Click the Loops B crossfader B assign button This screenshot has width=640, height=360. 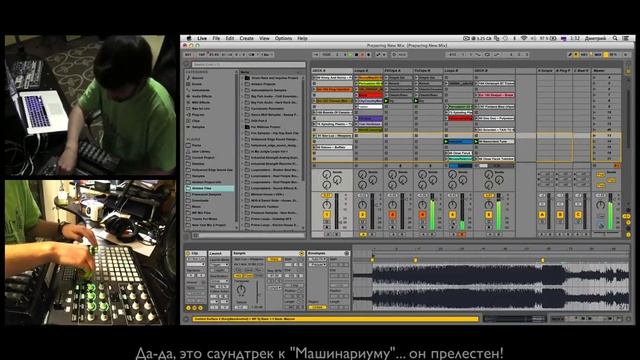pos(461,235)
